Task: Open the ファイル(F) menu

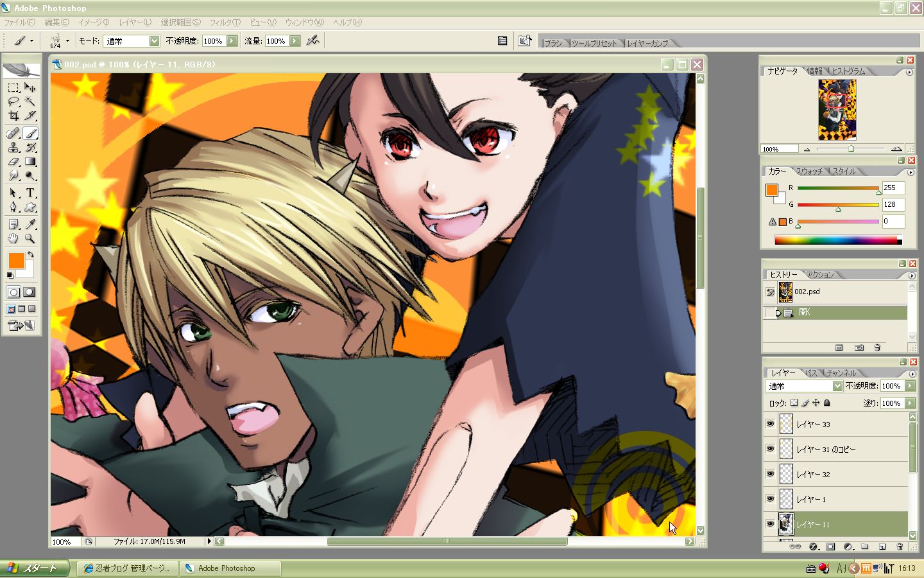Action: point(19,22)
